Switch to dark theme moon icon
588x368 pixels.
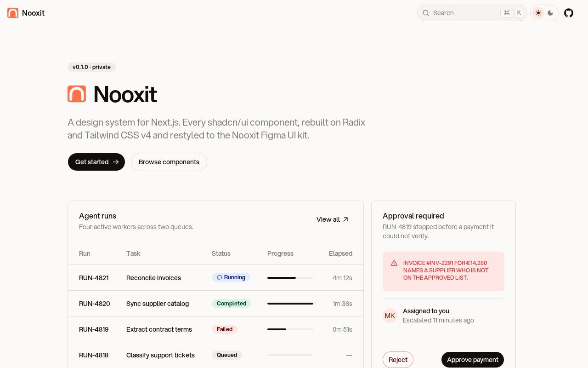[x=550, y=13]
